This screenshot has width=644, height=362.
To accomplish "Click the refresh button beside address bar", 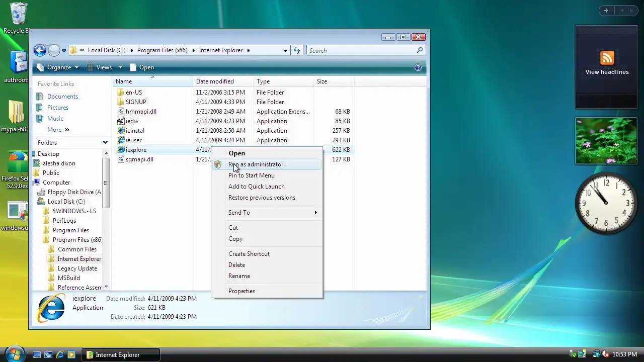I will (297, 50).
